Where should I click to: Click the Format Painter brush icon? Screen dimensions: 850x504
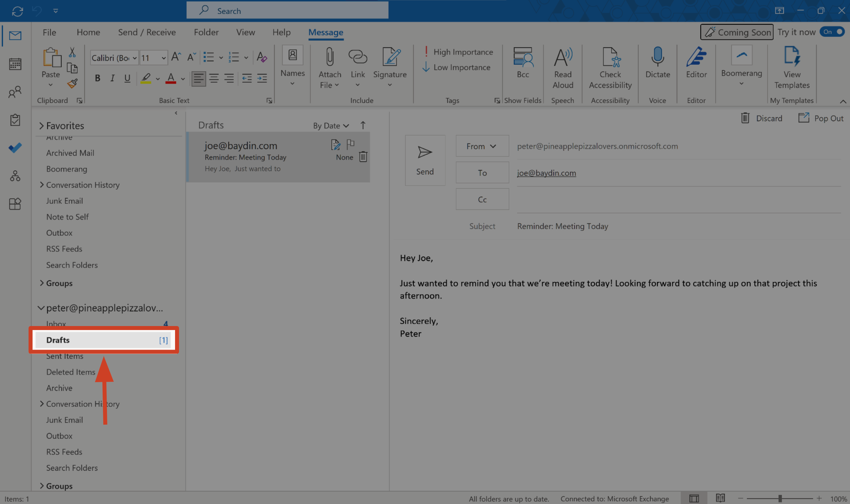[72, 84]
